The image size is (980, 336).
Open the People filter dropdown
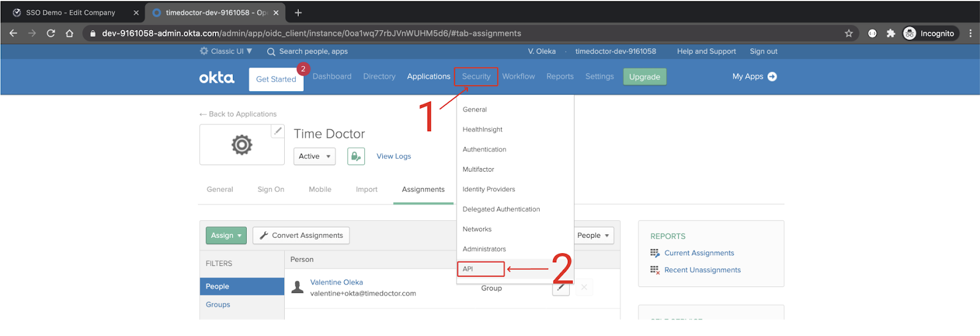click(x=593, y=235)
